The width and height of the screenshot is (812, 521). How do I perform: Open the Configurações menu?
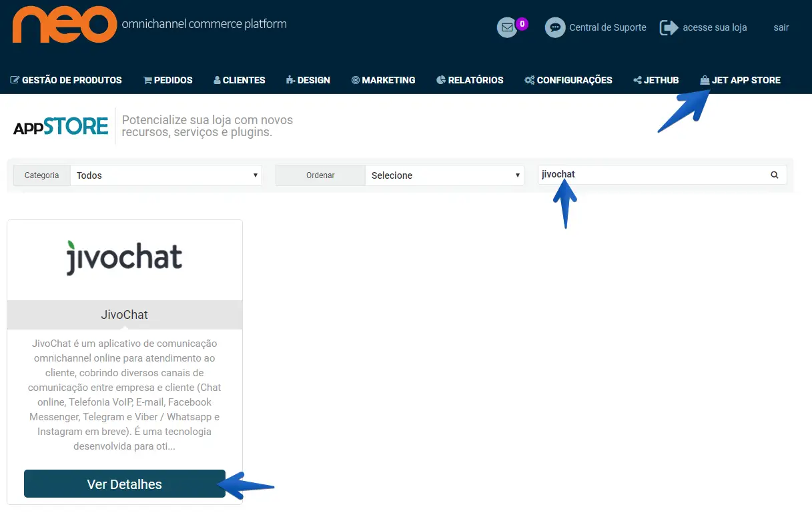[568, 80]
